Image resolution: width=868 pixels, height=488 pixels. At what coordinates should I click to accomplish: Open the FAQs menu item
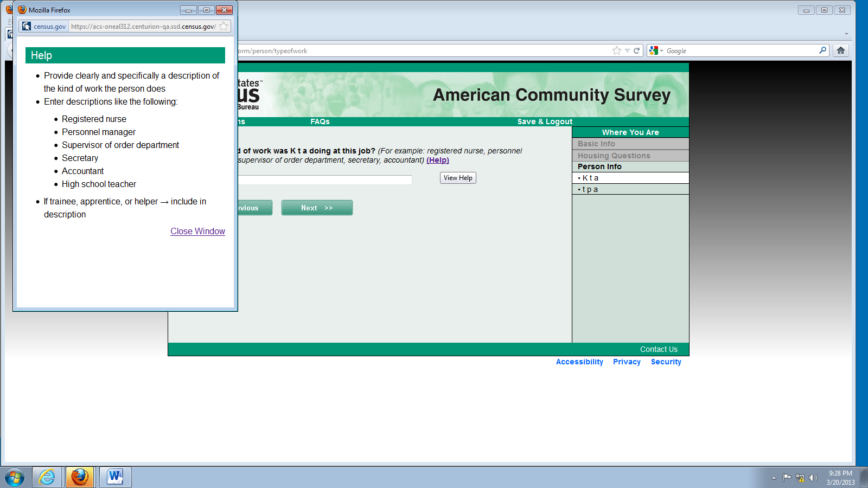[320, 121]
